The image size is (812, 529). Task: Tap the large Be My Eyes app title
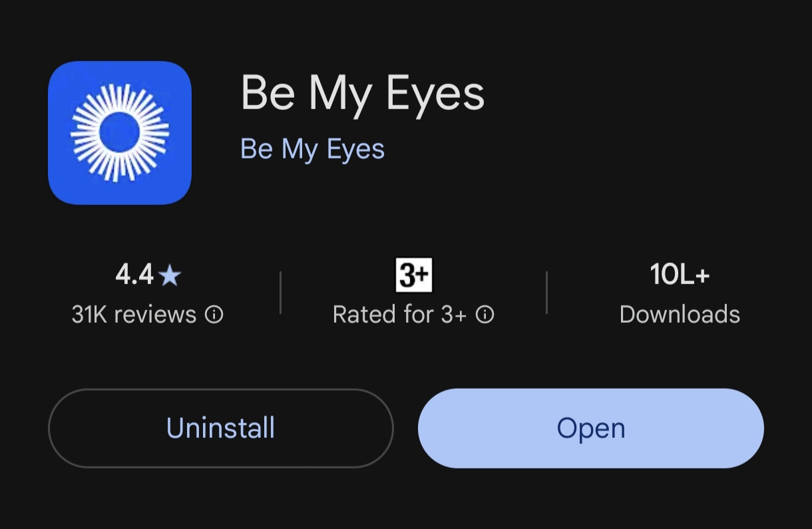point(362,93)
